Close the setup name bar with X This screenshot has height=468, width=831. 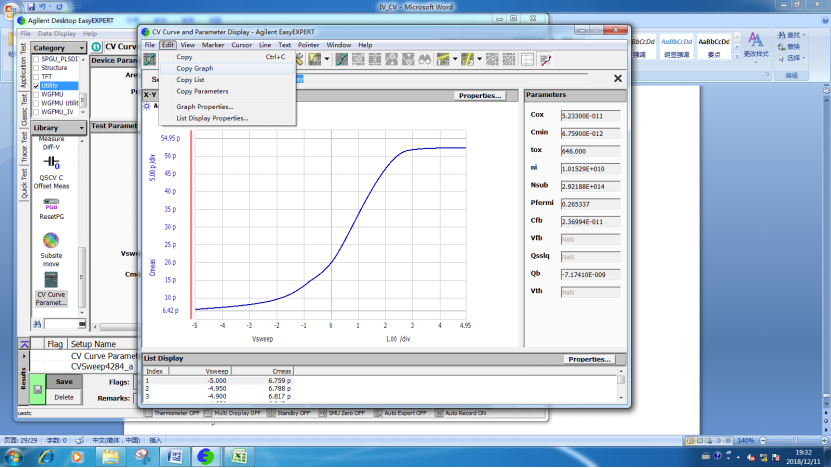[617, 78]
